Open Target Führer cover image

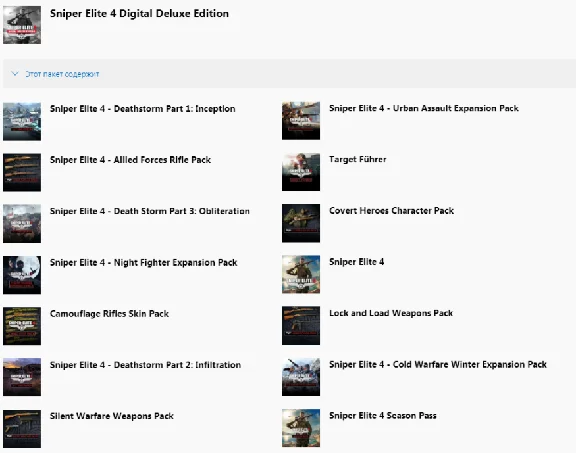[301, 172]
